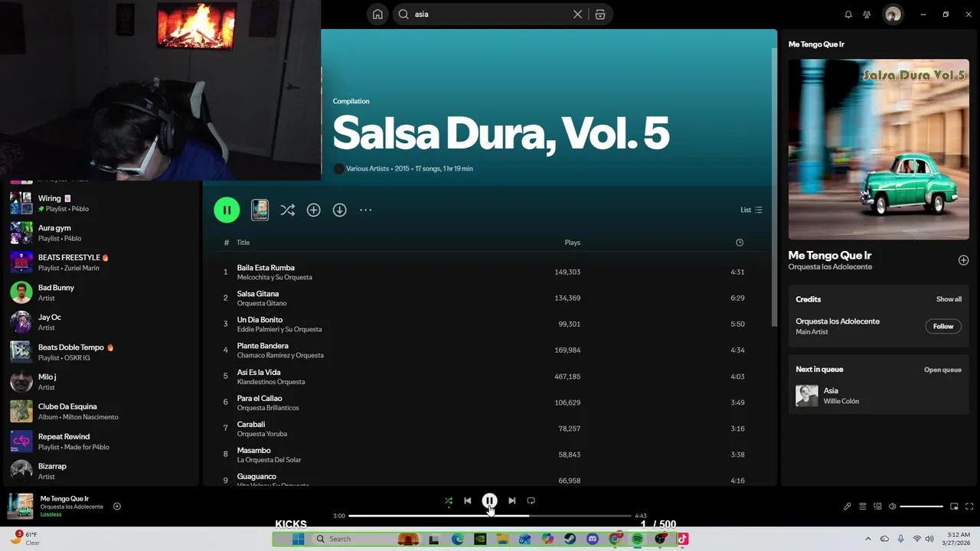The image size is (980, 551).
Task: Open more options for Salsa Dura Vol. 5
Action: pos(366,210)
